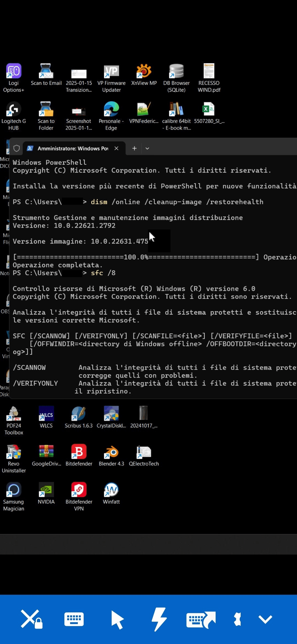Screen dimensions: 297x644
Task: Open the Scan to Folder shortcut
Action: pos(46,116)
